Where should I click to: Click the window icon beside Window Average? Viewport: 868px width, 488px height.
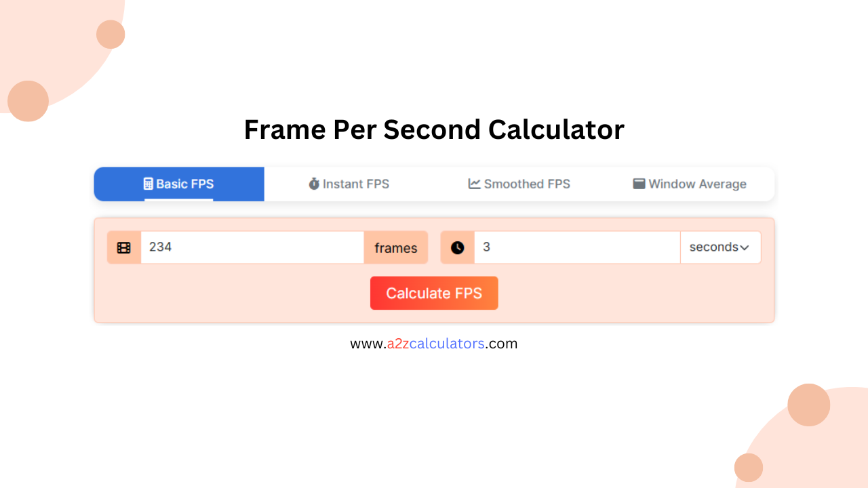tap(638, 184)
